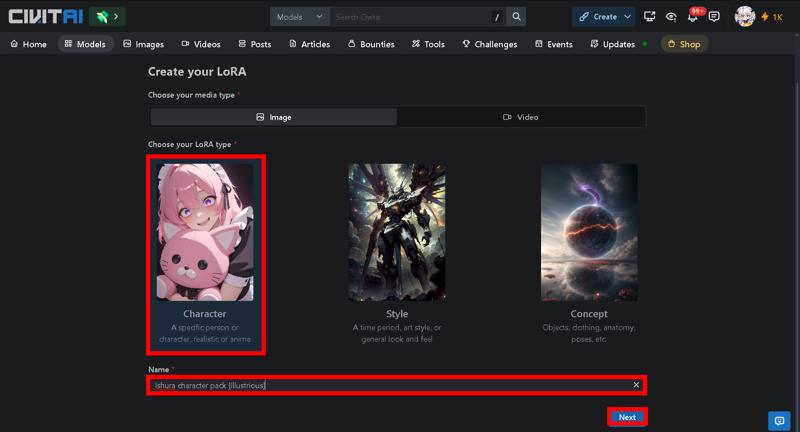
Task: Open the Images navigation tab
Action: 143,44
